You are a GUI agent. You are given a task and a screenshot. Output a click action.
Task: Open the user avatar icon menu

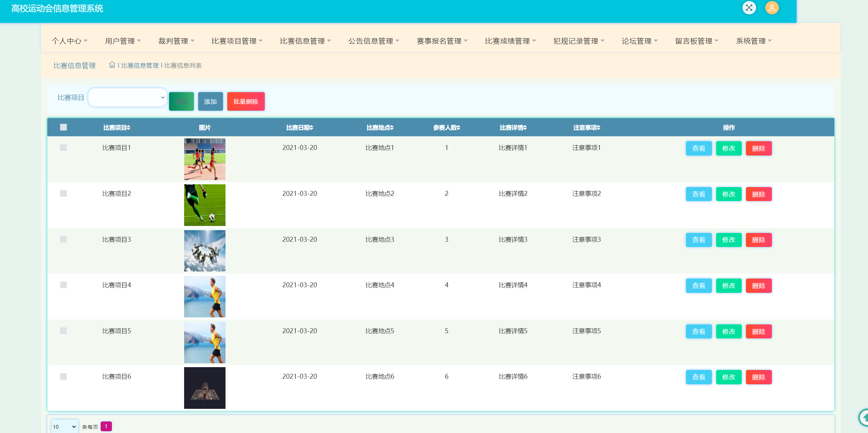[x=772, y=8]
